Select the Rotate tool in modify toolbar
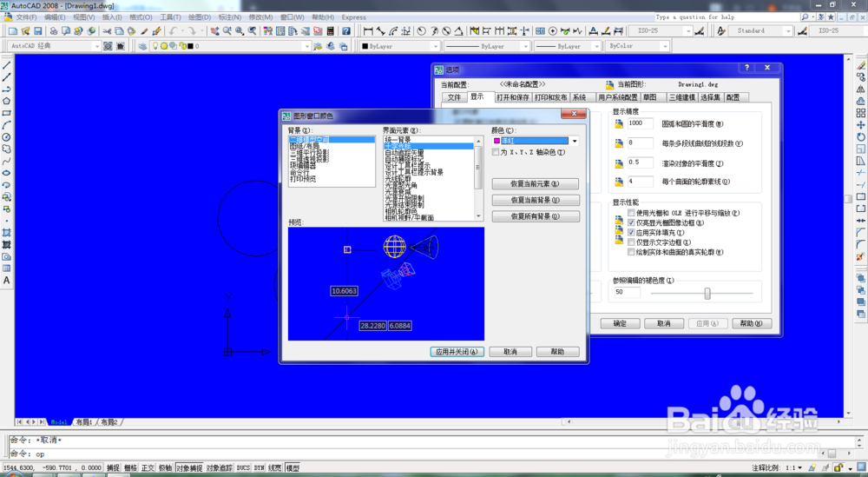This screenshot has height=477, width=868. pyautogui.click(x=861, y=136)
